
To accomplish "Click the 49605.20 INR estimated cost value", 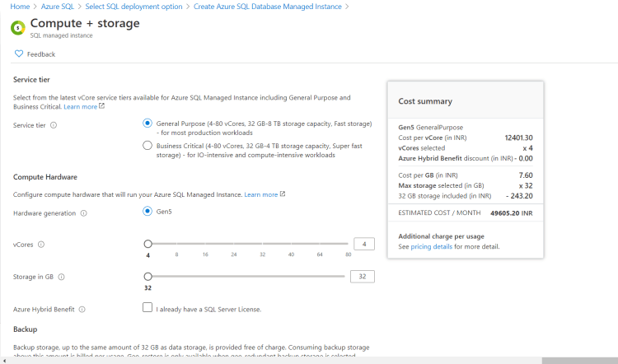I will pyautogui.click(x=511, y=213).
